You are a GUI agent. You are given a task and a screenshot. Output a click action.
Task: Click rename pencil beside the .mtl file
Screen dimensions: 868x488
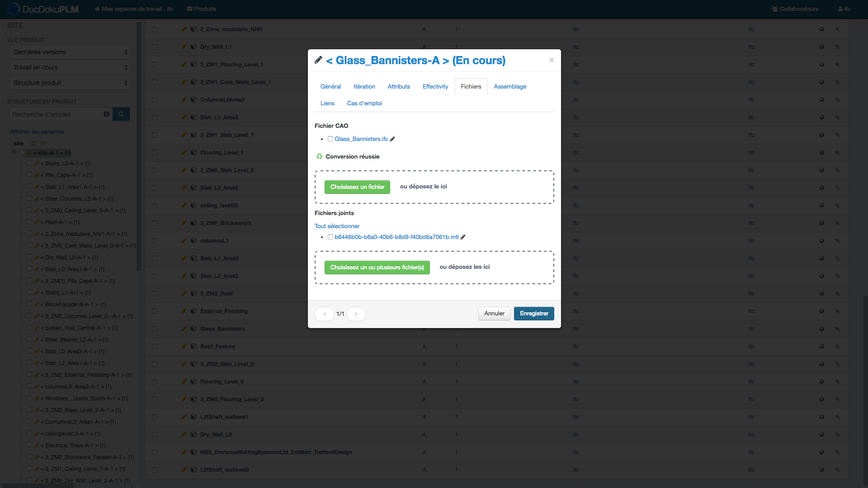coord(463,237)
